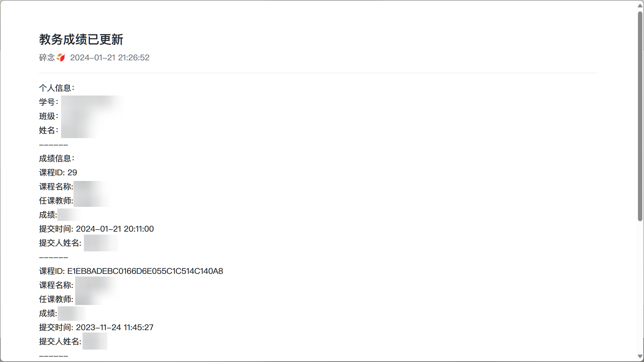Click the submit time 2024-01-21 20:11:00
Image resolution: width=644 pixels, height=362 pixels.
point(115,229)
